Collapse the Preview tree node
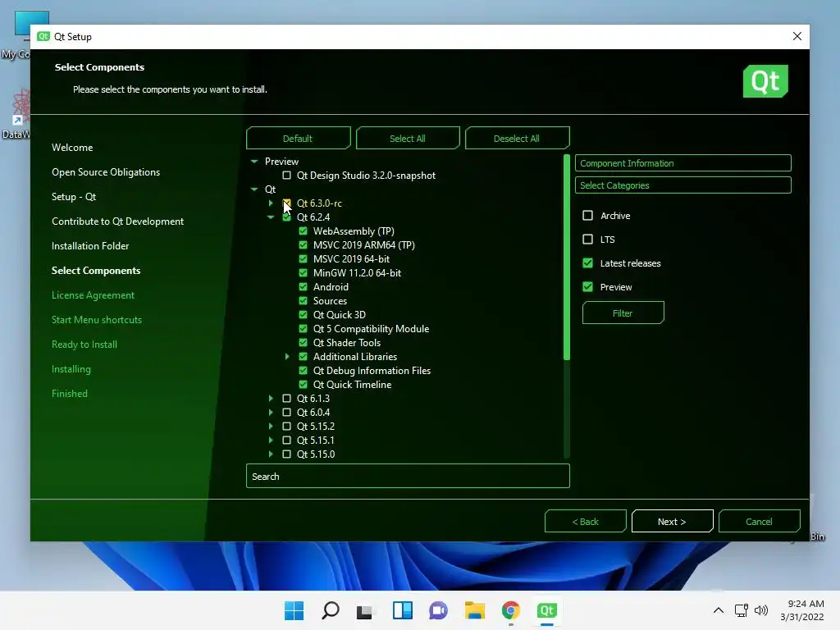Image resolution: width=840 pixels, height=630 pixels. pos(254,162)
